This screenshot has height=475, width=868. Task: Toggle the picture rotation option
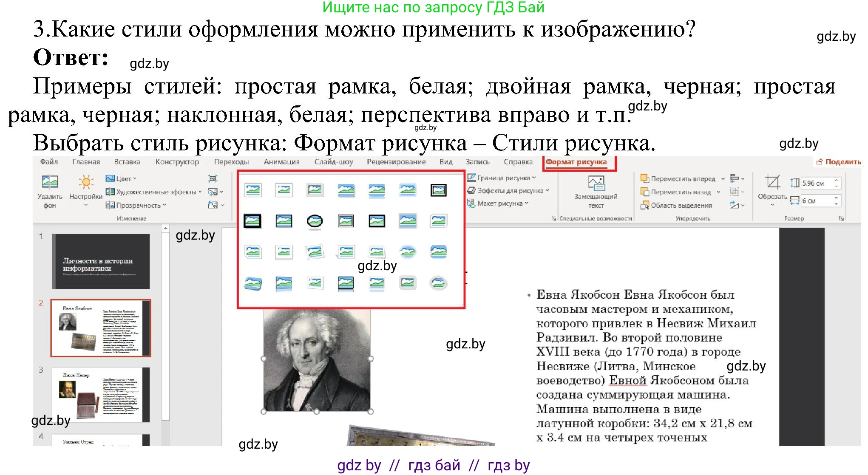734,205
